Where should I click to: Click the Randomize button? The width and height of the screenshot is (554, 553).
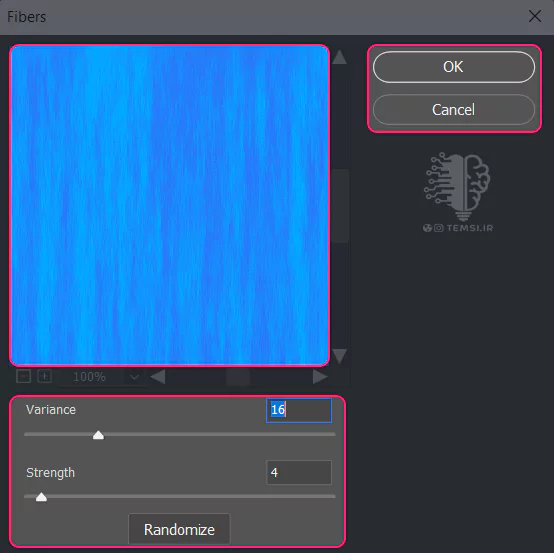(179, 529)
